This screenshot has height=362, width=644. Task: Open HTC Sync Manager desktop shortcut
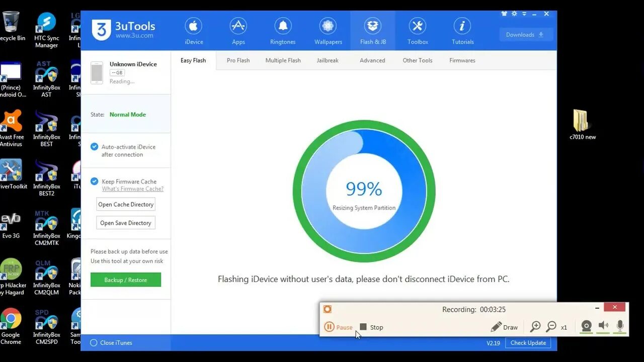point(46,30)
